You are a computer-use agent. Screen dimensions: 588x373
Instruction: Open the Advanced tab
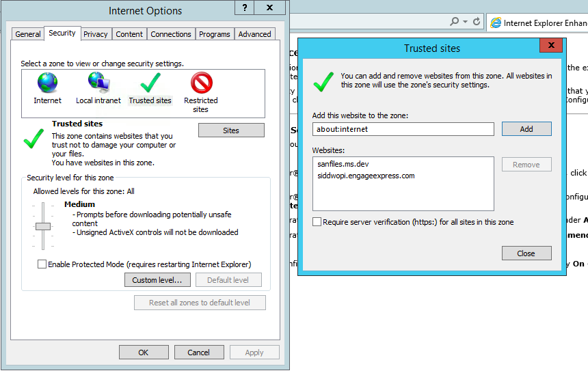[x=254, y=34]
